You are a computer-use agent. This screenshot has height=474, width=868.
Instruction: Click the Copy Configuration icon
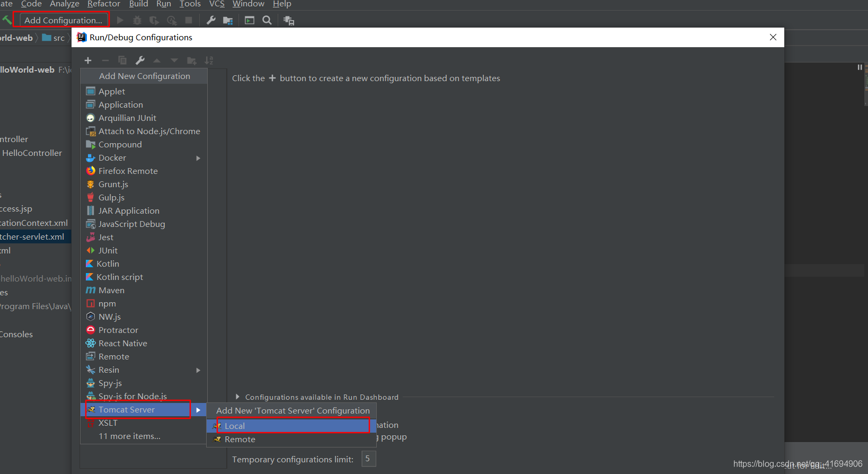tap(122, 60)
